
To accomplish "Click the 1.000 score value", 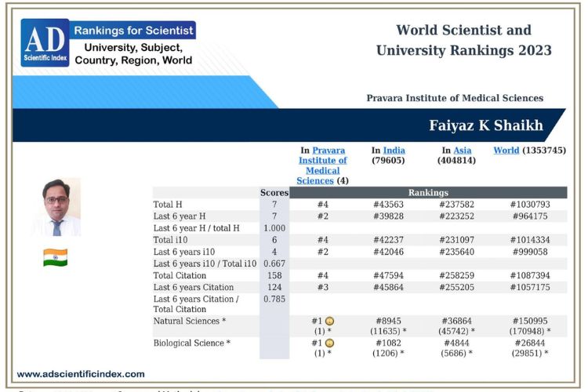I will (x=274, y=228).
